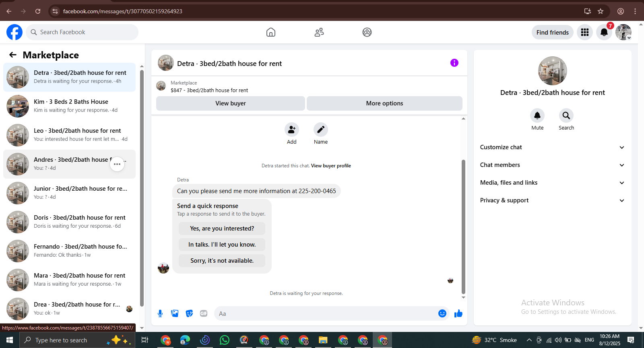The image size is (644, 348).
Task: Go back using the Marketplace back arrow
Action: pos(13,55)
